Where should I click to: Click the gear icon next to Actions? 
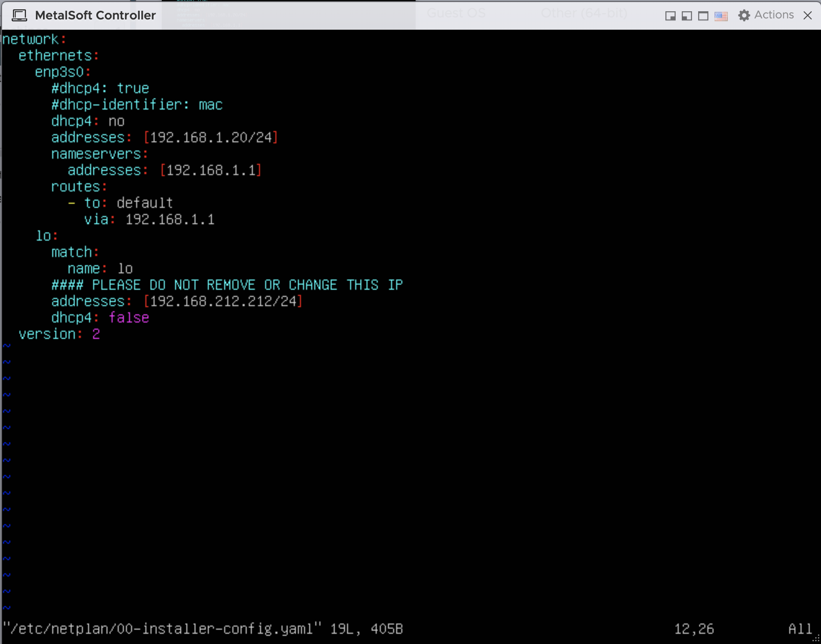(x=744, y=15)
